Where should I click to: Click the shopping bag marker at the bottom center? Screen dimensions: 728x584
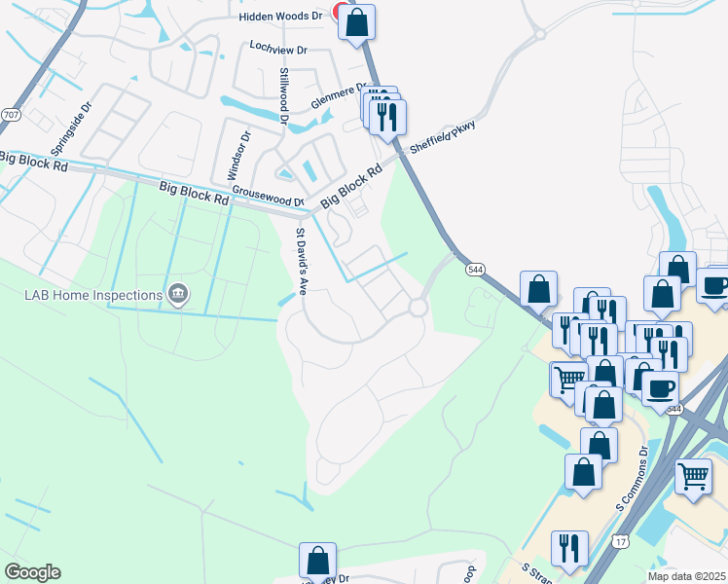tap(317, 563)
